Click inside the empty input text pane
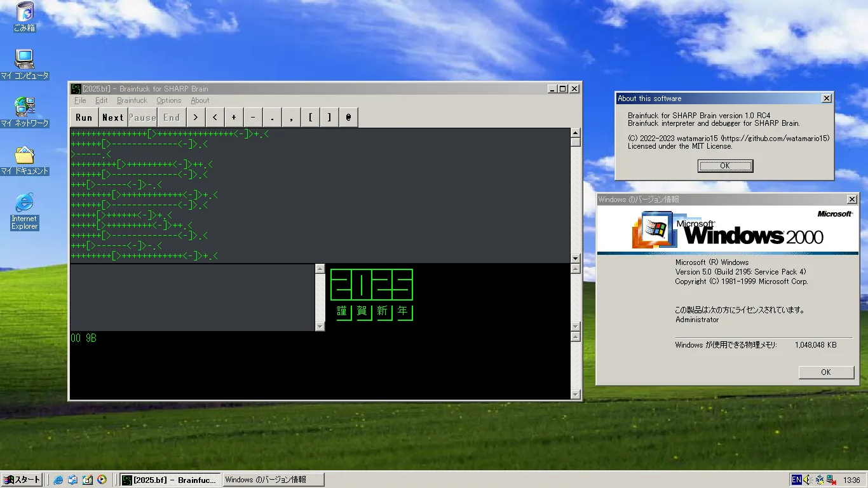This screenshot has height=488, width=868. (193, 297)
